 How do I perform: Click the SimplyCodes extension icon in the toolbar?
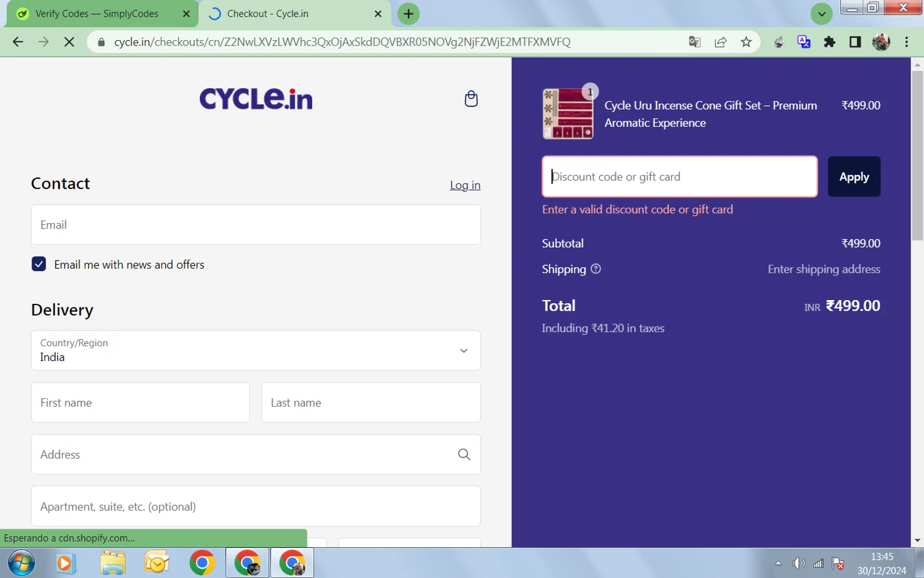(x=779, y=42)
